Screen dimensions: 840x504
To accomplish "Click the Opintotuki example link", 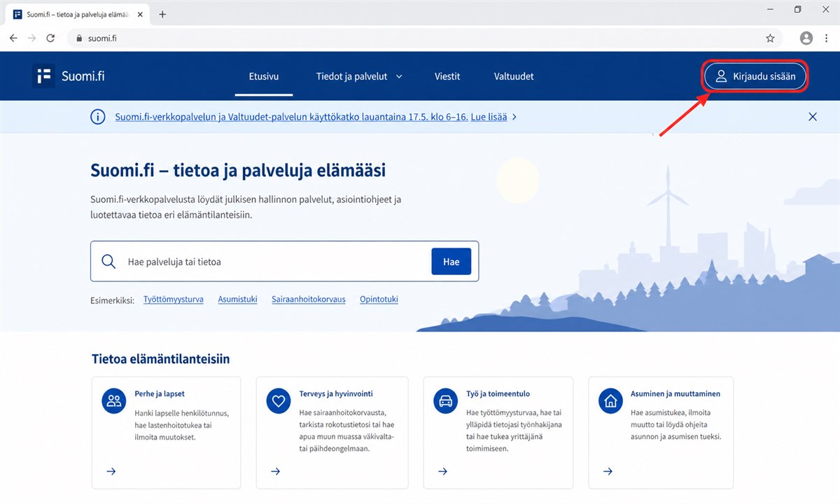I will (x=379, y=299).
